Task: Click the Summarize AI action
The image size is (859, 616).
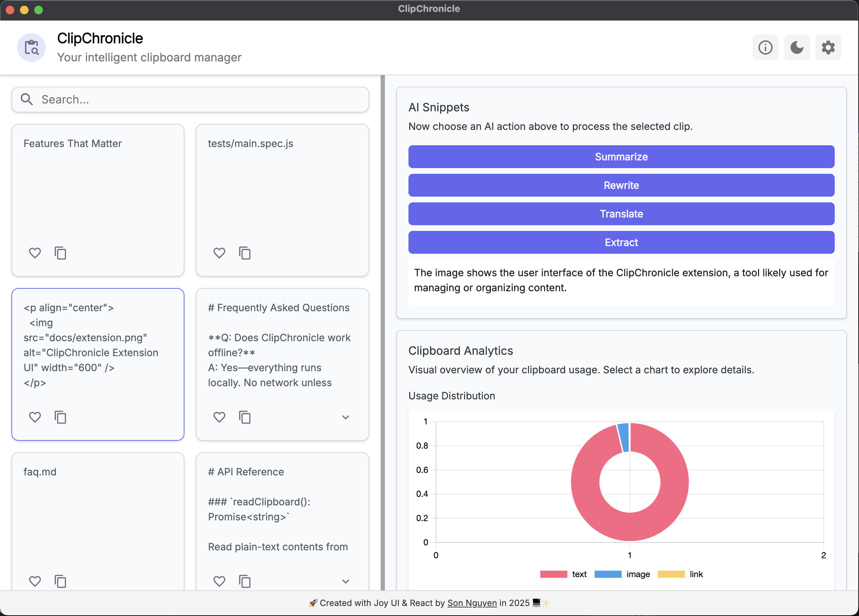Action: (621, 156)
